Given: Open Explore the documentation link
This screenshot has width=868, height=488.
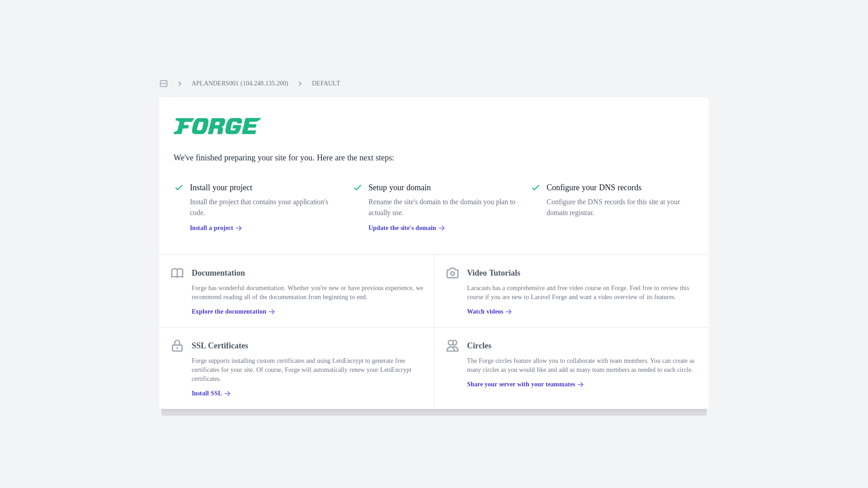Looking at the screenshot, I should click(233, 312).
